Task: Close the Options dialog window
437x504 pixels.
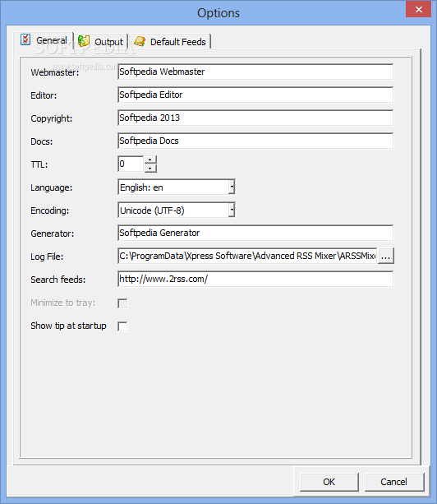Action: point(418,9)
